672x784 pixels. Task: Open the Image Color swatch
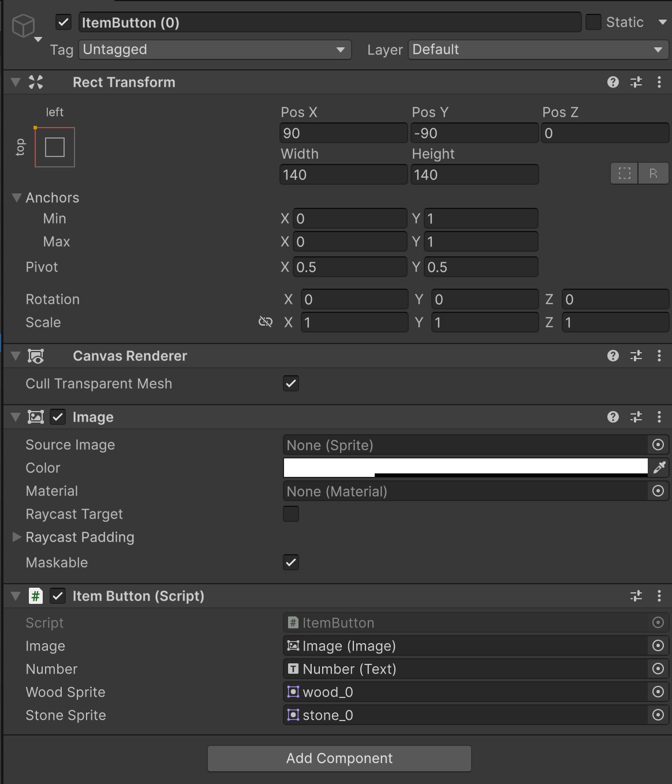[465, 468]
